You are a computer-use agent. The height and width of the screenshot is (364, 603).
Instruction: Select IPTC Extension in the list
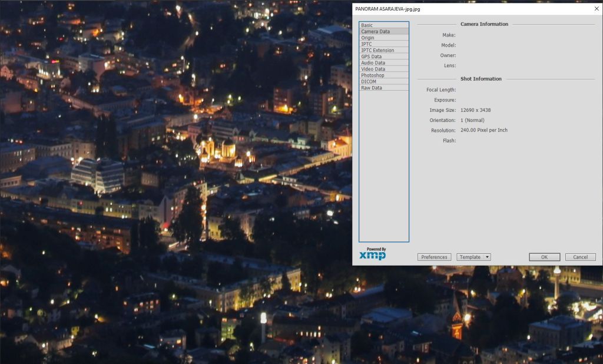coord(377,51)
